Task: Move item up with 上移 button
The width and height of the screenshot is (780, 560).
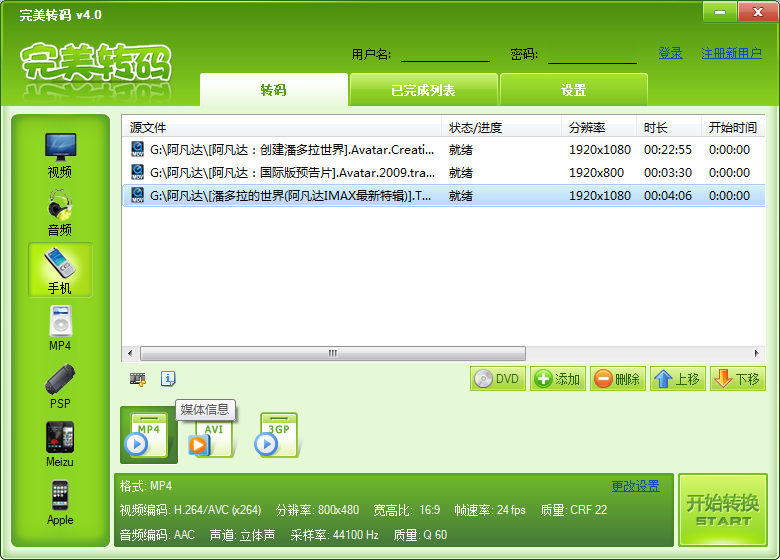Action: tap(678, 379)
